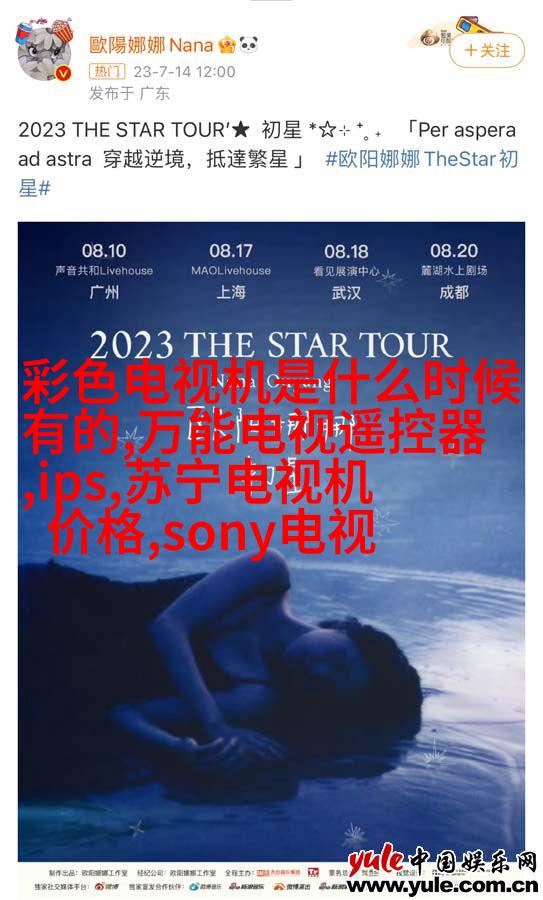Click the 08.10 广州 tour date
The image size is (543, 900).
(x=104, y=271)
